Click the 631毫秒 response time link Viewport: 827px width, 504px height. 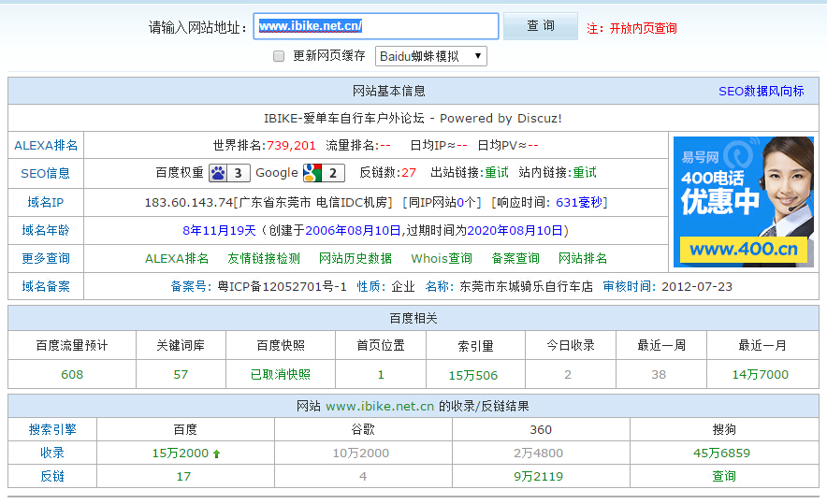click(579, 203)
